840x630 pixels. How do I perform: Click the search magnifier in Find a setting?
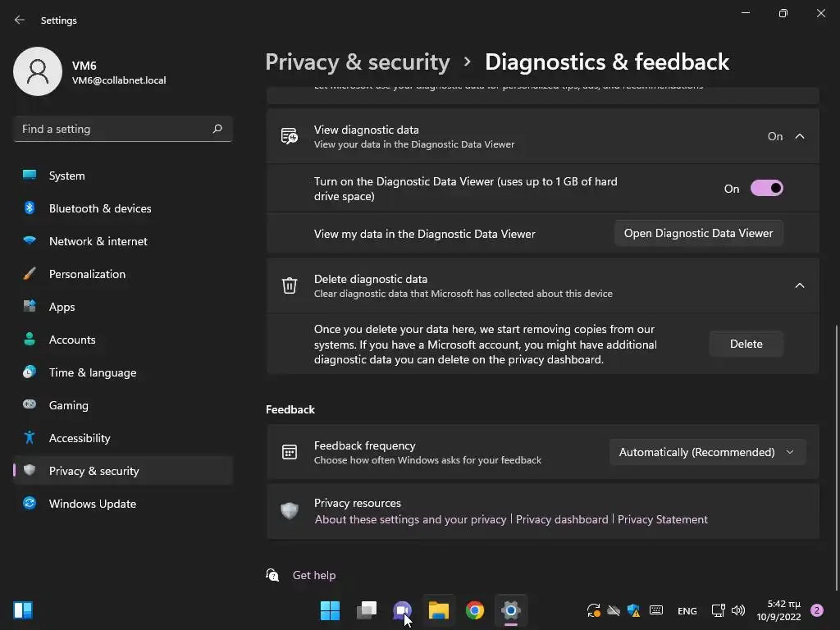coord(217,129)
